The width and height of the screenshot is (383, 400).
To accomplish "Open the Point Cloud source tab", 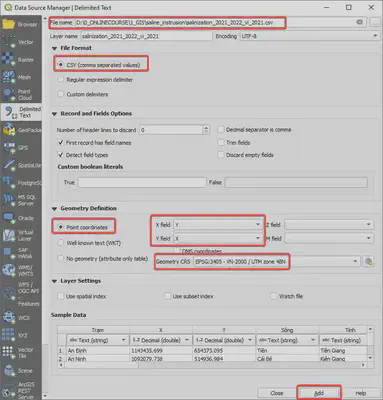I will point(21,94).
